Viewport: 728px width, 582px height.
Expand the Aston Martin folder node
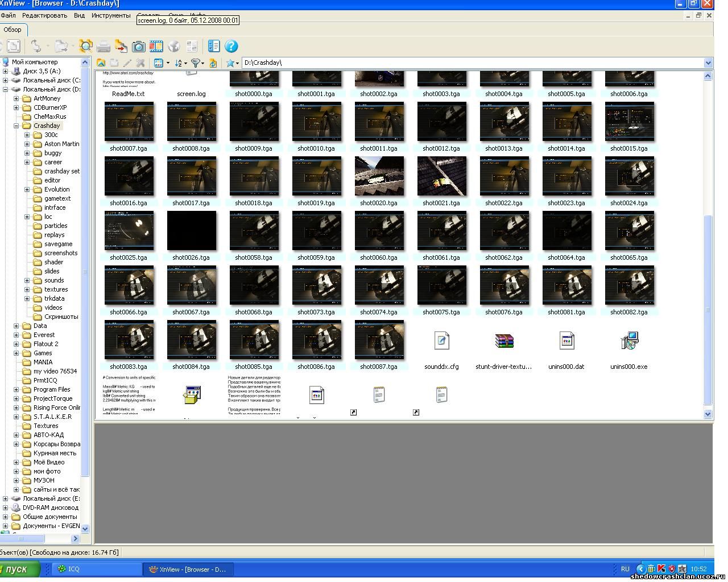pyautogui.click(x=27, y=144)
